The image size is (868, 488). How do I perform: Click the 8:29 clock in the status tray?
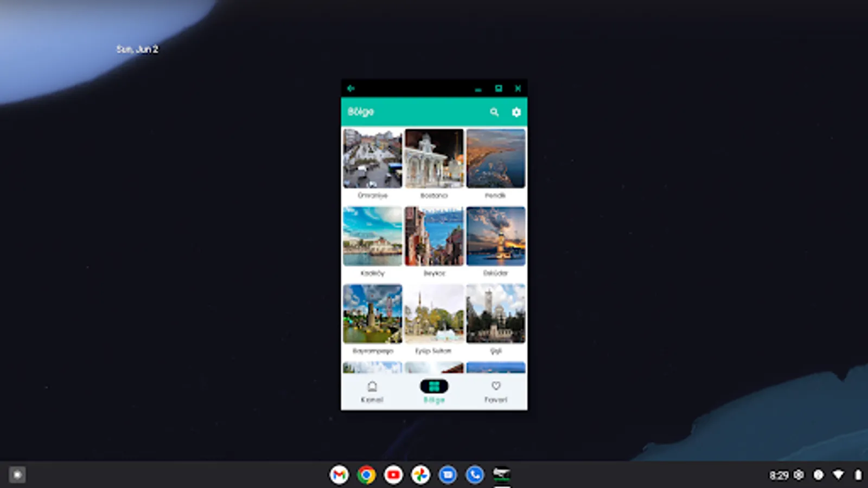click(779, 474)
